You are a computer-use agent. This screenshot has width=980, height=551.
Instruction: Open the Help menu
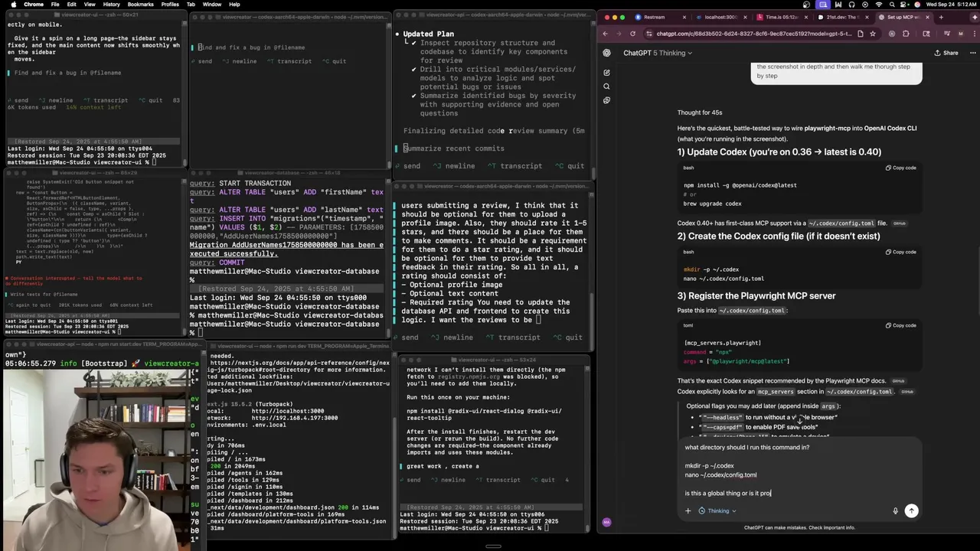pos(234,5)
